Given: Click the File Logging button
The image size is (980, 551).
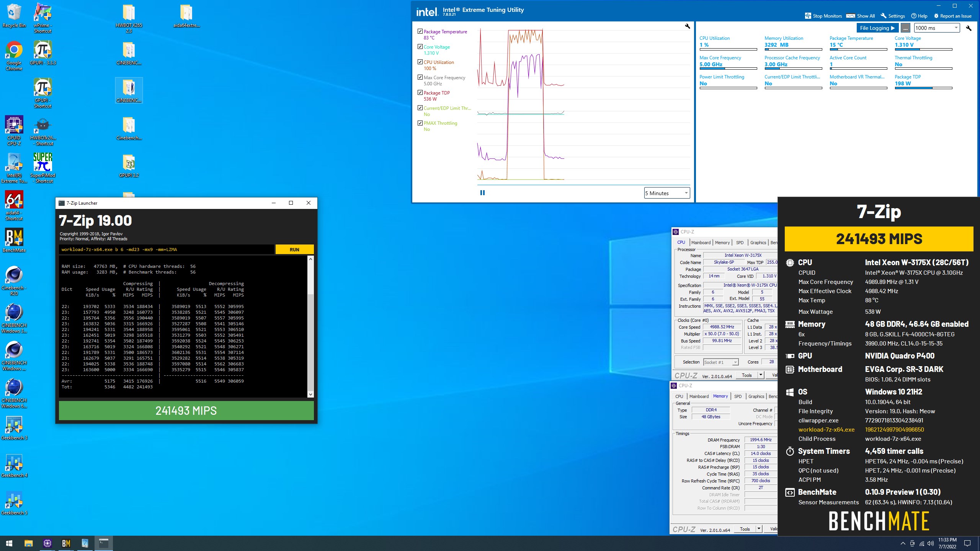Looking at the screenshot, I should pyautogui.click(x=877, y=28).
